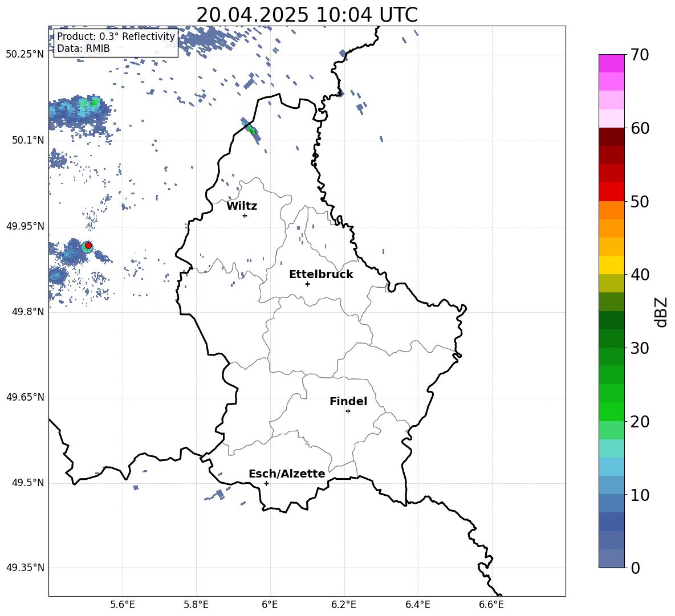The width and height of the screenshot is (675, 616).
Task: Click the 50 colorbar tick label
Action: (x=640, y=201)
